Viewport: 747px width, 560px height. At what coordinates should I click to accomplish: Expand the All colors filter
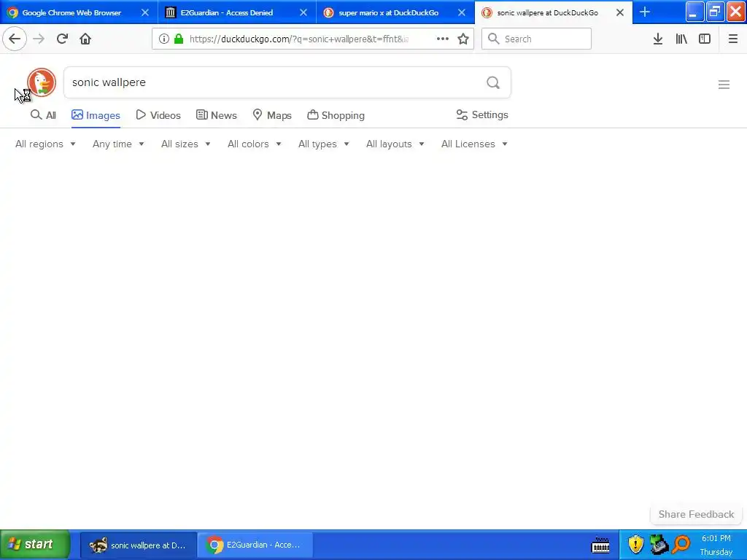255,144
